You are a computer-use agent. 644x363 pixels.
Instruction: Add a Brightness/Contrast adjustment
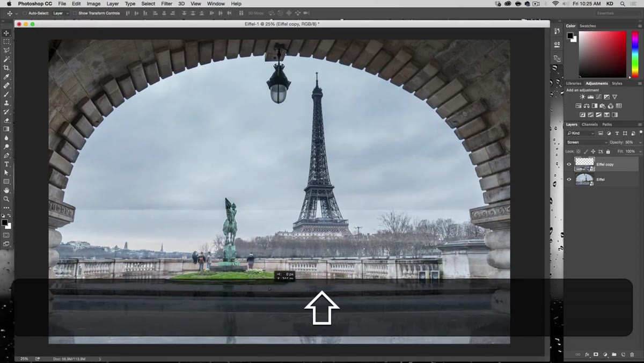582,97
